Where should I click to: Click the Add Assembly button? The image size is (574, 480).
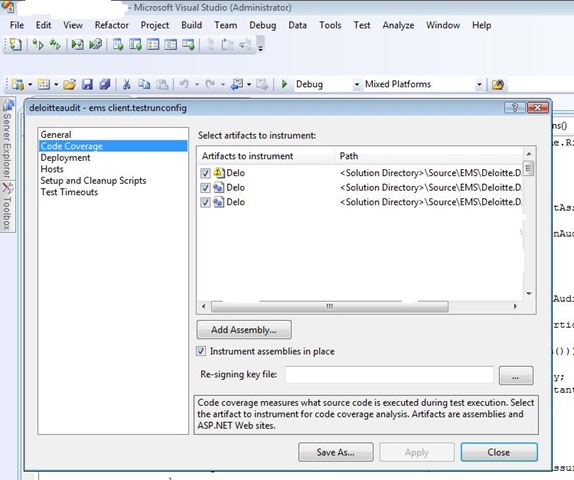[x=244, y=330]
